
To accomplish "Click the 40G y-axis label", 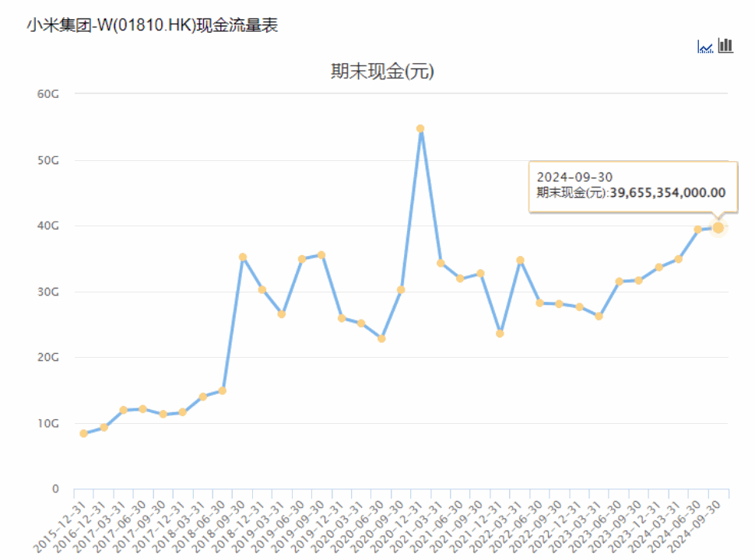I will coord(47,226).
